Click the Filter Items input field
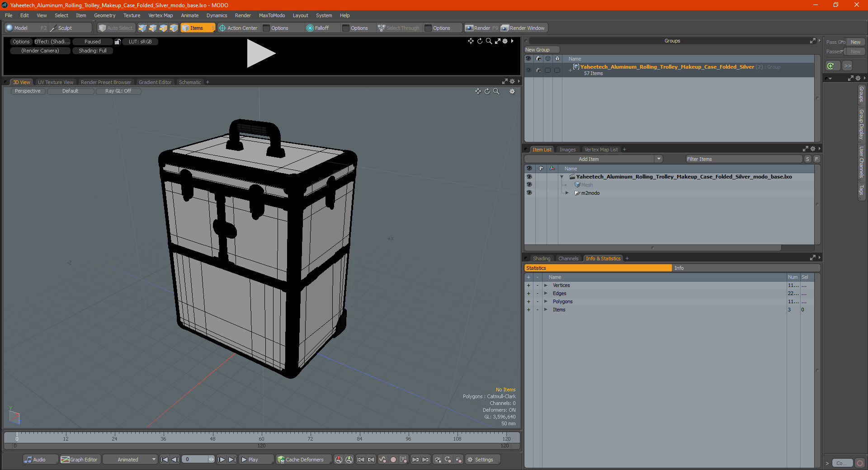The height and width of the screenshot is (470, 868). (744, 159)
